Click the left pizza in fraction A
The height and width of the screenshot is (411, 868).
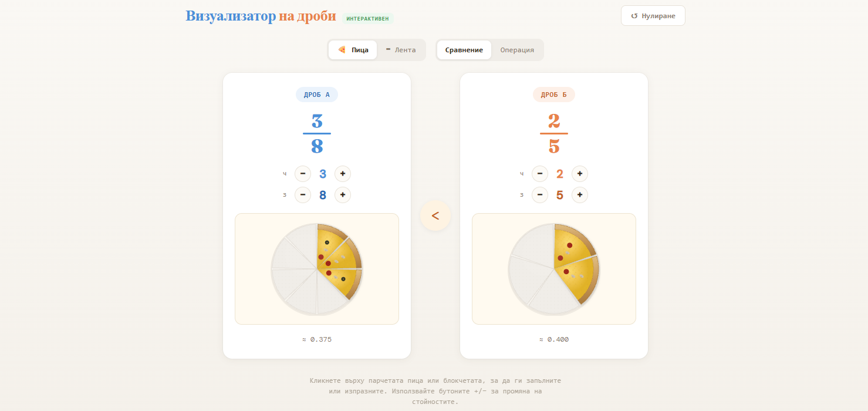pos(317,269)
